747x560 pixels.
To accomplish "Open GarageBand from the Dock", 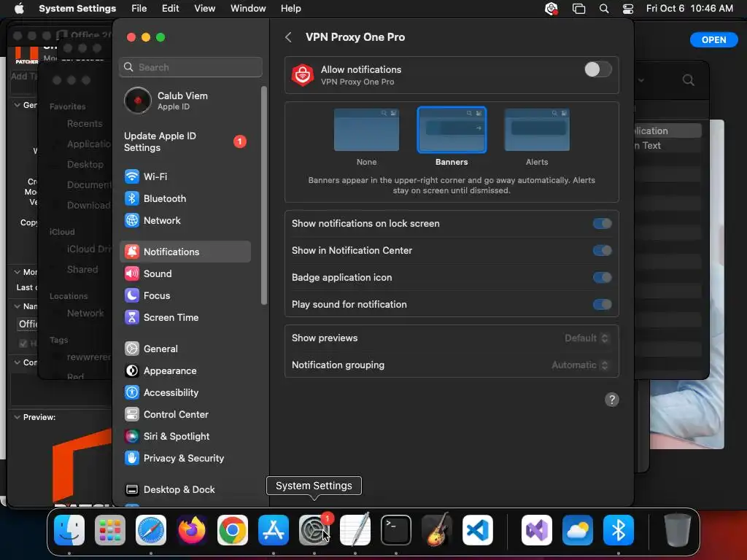I will tap(437, 530).
